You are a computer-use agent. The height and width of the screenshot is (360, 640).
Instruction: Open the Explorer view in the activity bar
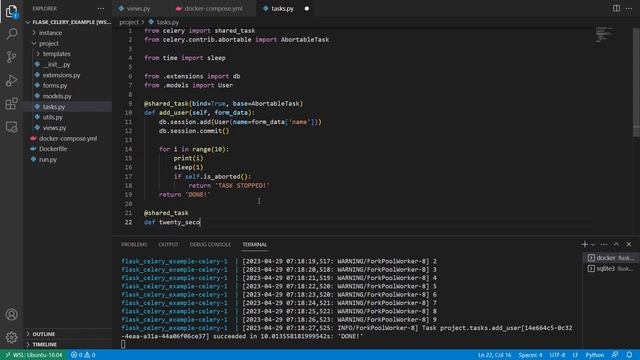pos(11,11)
